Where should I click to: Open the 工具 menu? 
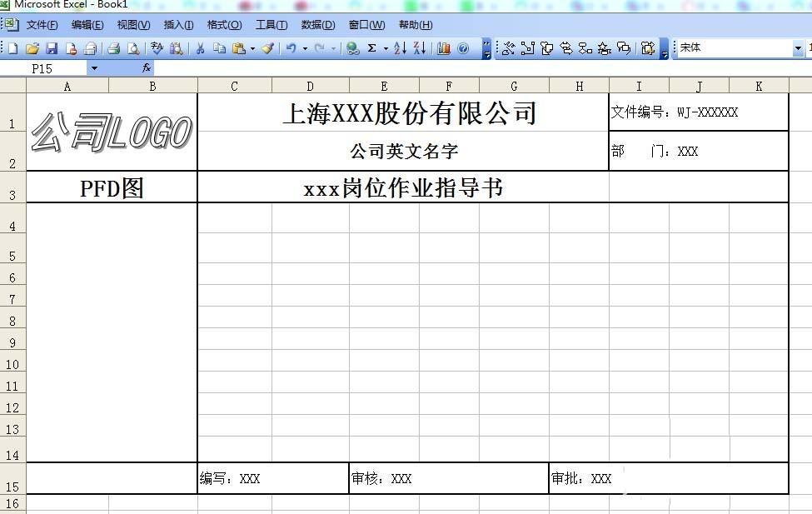271,25
